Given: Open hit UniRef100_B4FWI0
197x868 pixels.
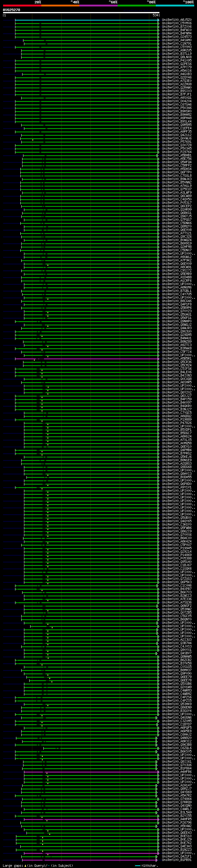Looking at the screenshot, I should tap(177, 30).
